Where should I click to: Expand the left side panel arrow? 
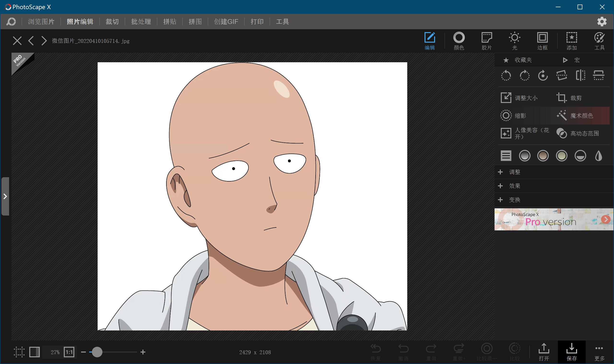5,196
